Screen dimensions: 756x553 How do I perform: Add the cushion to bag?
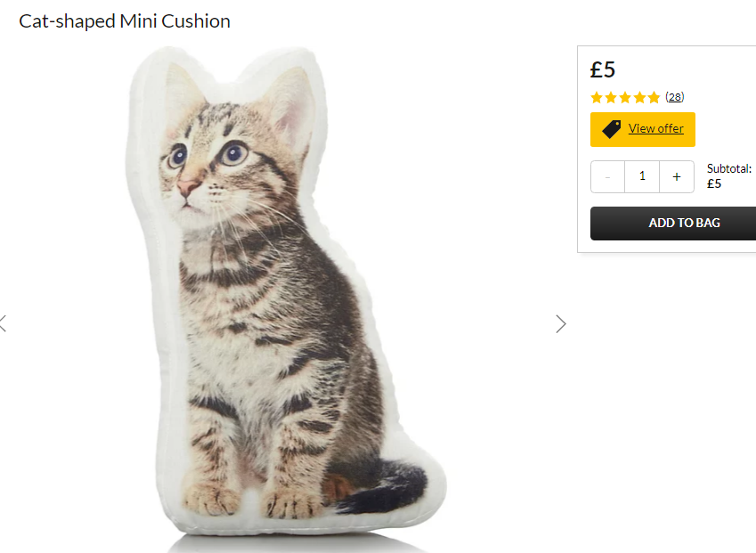pos(673,224)
